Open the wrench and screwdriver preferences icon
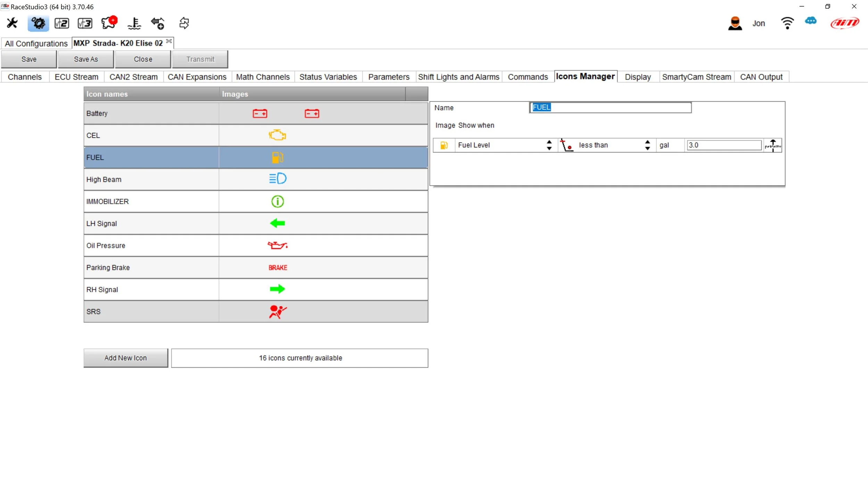868x486 pixels. tap(12, 23)
